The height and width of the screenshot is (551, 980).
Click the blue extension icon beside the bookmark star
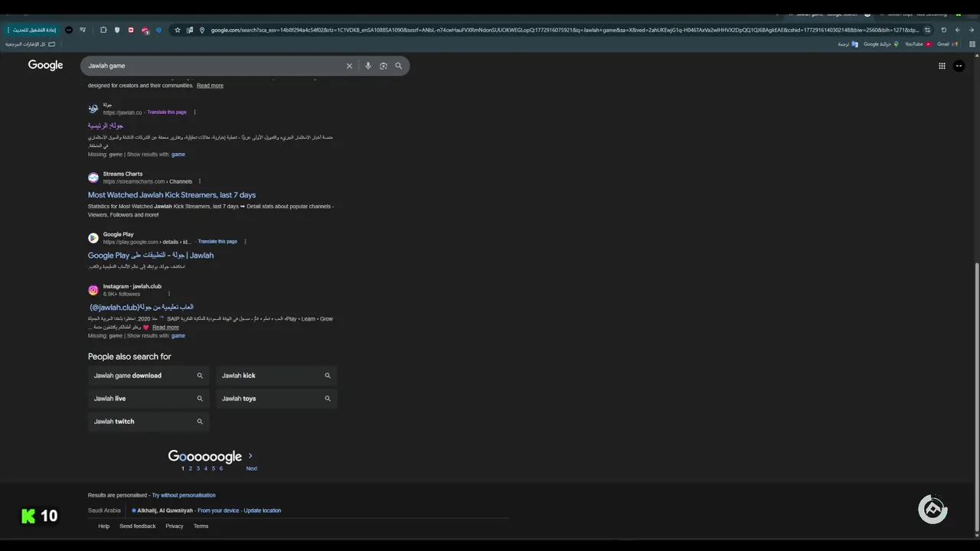[x=158, y=30]
